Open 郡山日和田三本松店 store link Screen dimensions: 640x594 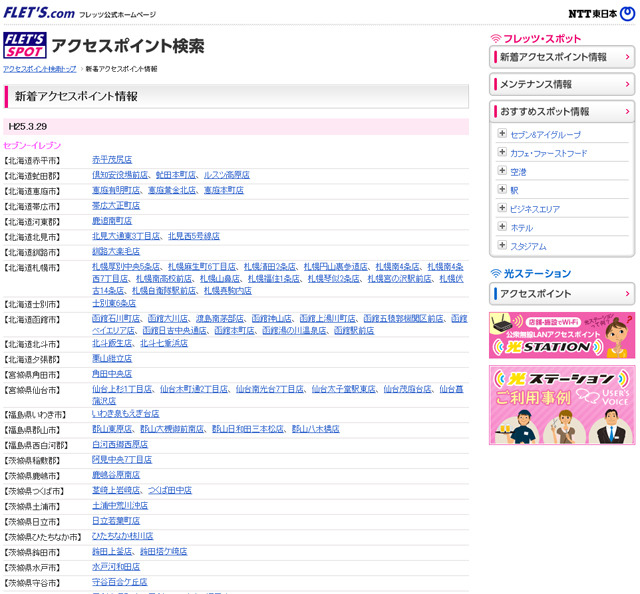tap(248, 429)
